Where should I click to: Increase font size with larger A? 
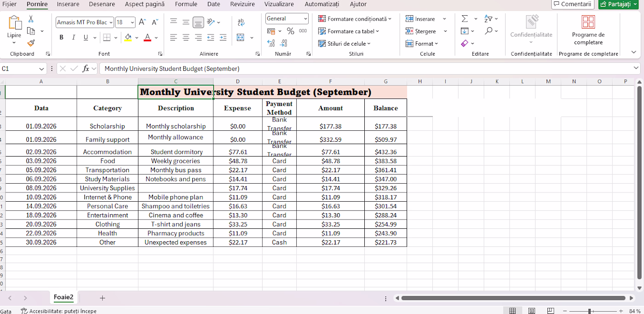[x=142, y=22]
